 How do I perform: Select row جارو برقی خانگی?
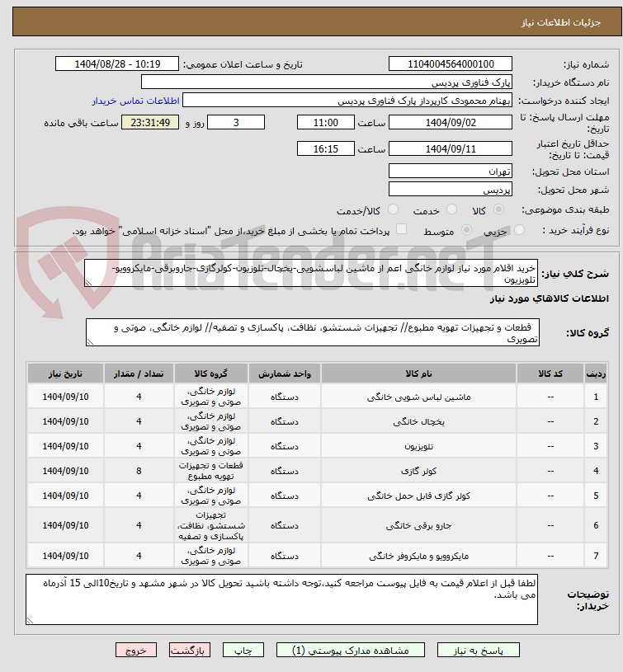coord(318,525)
